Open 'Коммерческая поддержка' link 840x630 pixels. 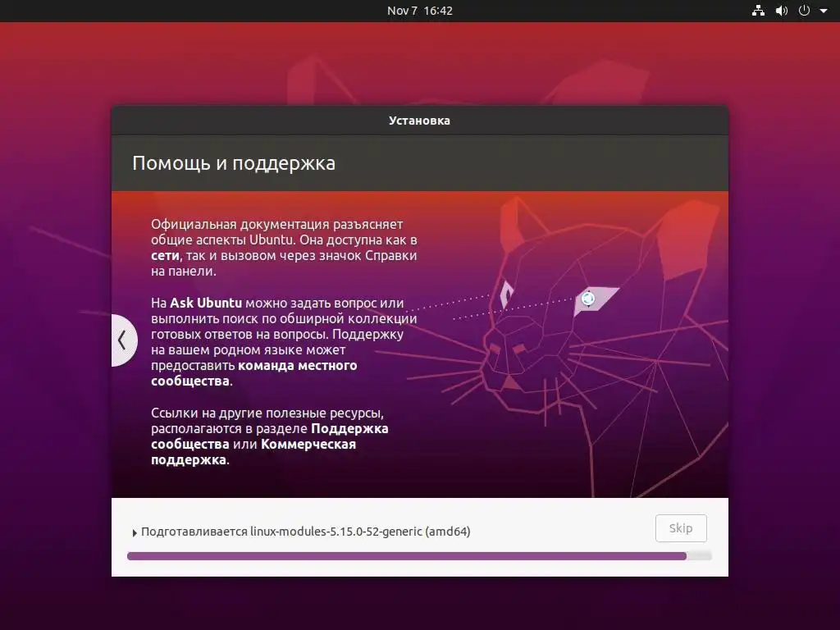(253, 452)
